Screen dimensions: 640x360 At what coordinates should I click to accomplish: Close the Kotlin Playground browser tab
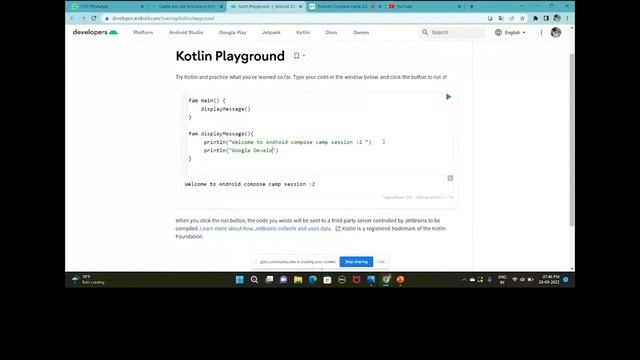pos(300,7)
